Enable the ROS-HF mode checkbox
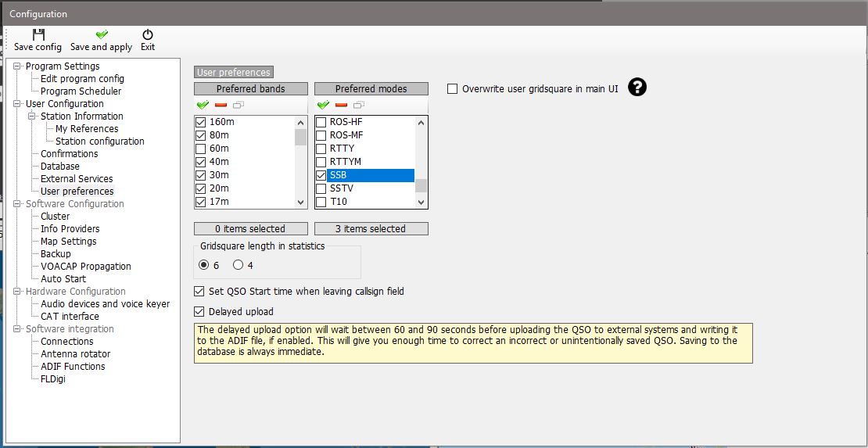Image resolution: width=868 pixels, height=448 pixels. tap(321, 122)
